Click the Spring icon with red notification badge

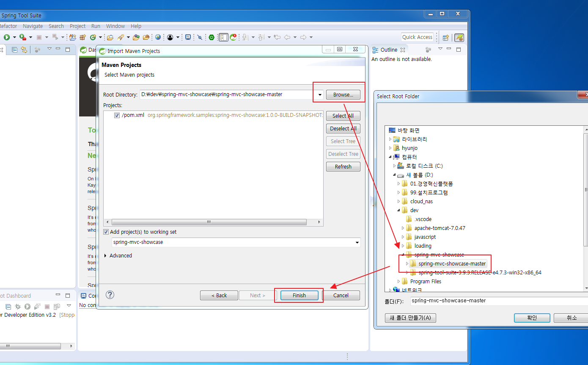[x=233, y=37]
